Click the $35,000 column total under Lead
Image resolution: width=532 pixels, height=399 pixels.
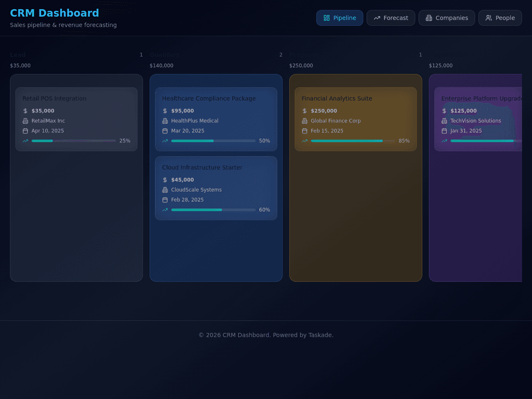point(20,66)
